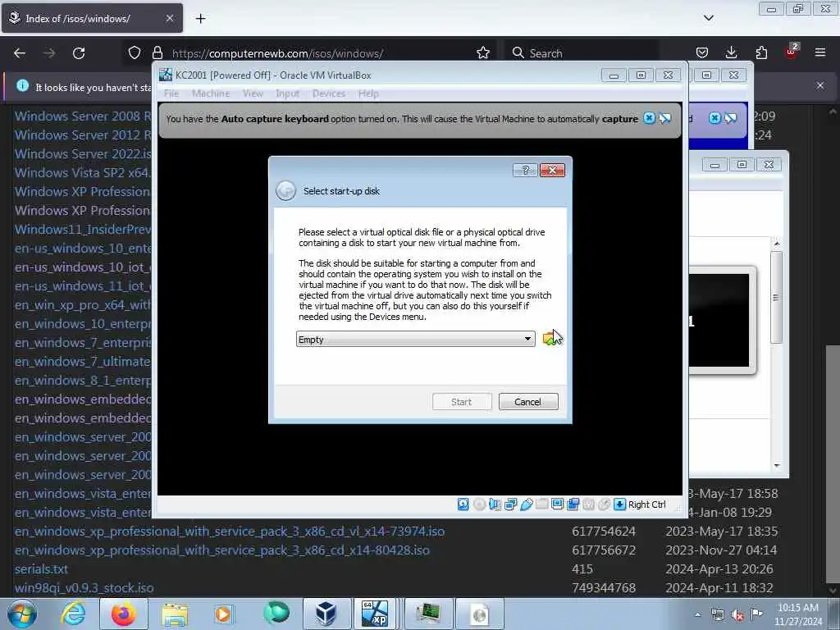Click the shared folders icon in the VM status bar
Viewport: 840px width, 630px height.
541,504
